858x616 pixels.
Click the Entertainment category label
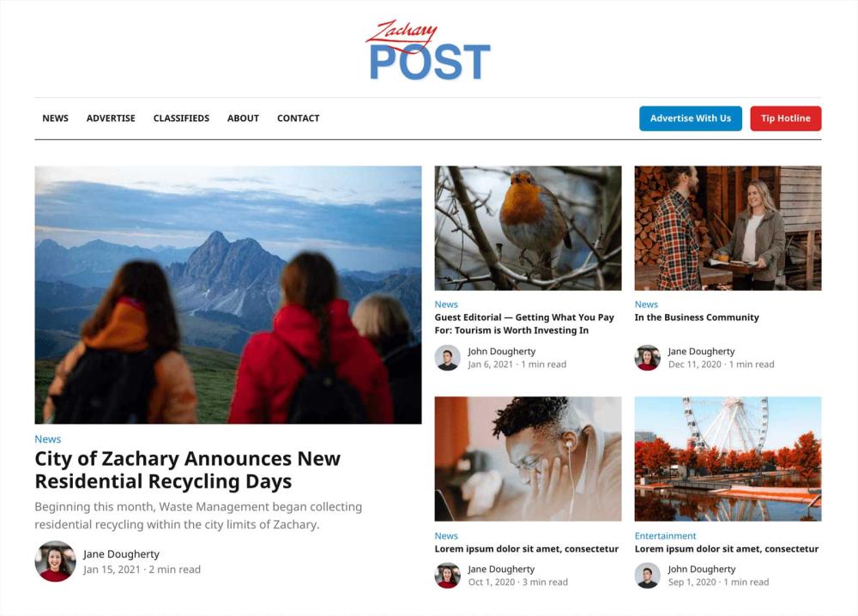tap(666, 535)
